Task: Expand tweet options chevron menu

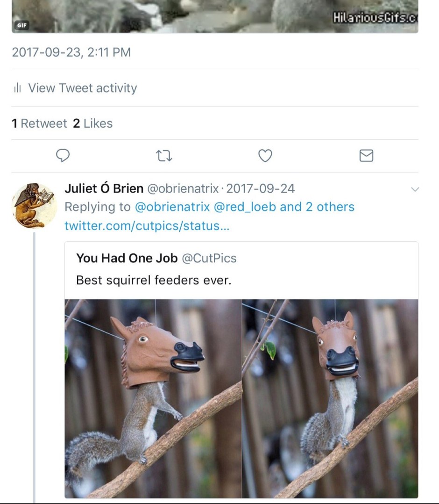Action: pyautogui.click(x=414, y=189)
